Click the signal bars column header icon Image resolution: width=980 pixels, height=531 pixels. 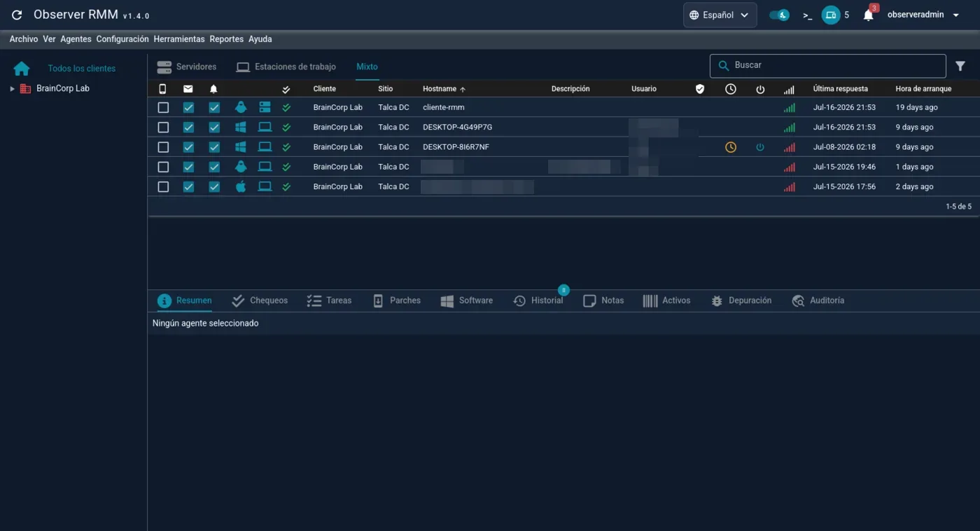coord(789,90)
